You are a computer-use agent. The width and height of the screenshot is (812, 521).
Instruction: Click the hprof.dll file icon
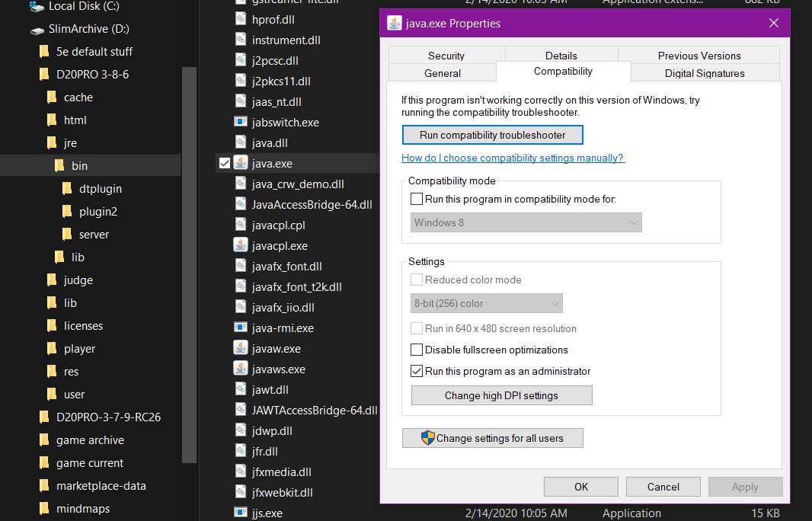point(241,19)
